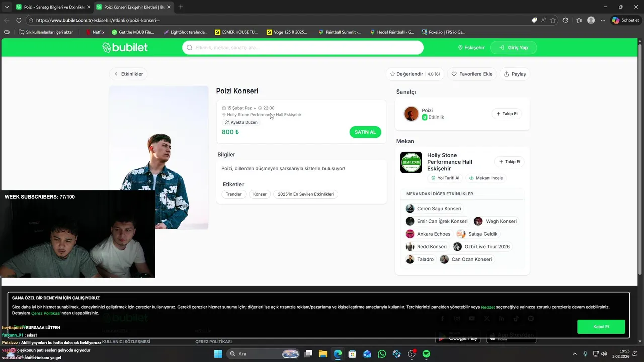Go back via the Etkinlikler button

(x=128, y=74)
